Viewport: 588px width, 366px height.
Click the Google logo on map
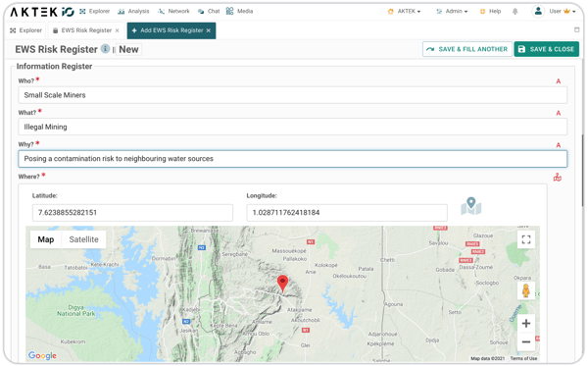coord(42,355)
